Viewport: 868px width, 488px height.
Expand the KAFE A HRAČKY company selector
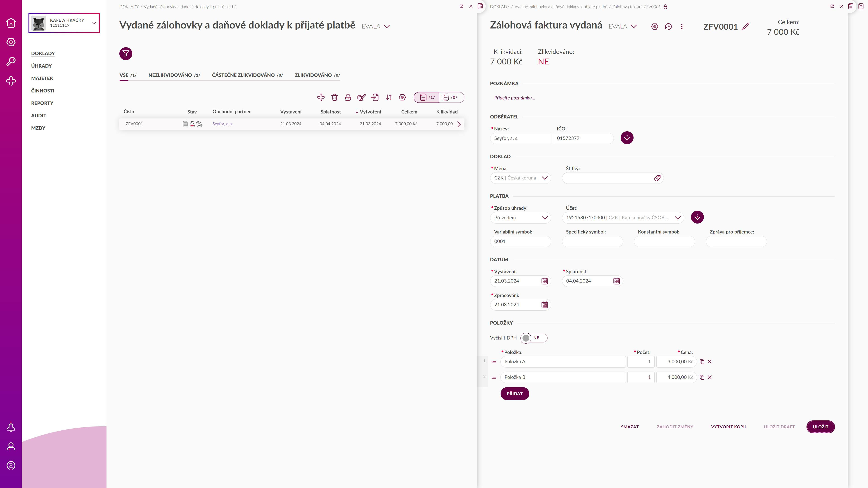coord(64,23)
